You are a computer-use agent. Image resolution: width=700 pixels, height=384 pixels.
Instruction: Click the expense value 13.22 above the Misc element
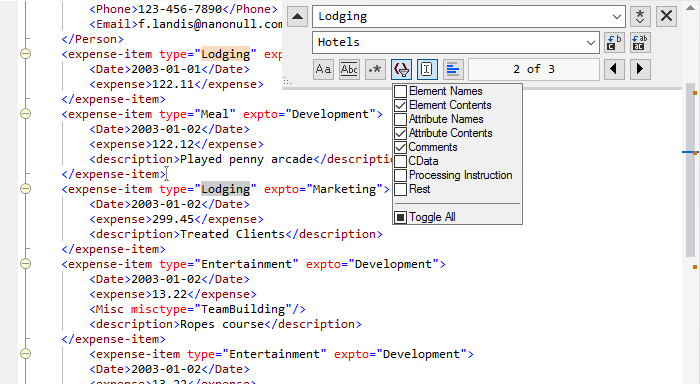pyautogui.click(x=170, y=294)
